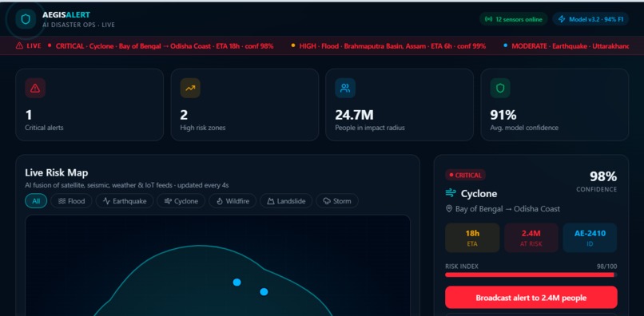Click the Bay of Bengal → Odisha Coast location text
The height and width of the screenshot is (316, 644).
[507, 209]
